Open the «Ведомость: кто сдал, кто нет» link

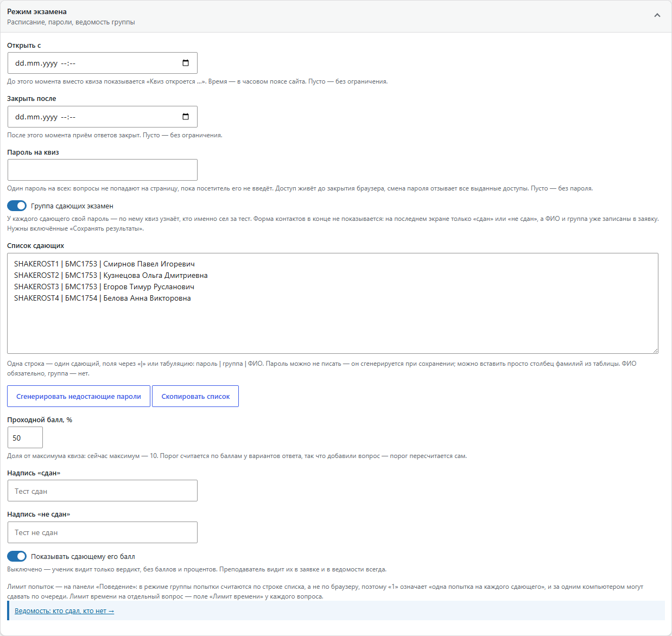coord(64,611)
